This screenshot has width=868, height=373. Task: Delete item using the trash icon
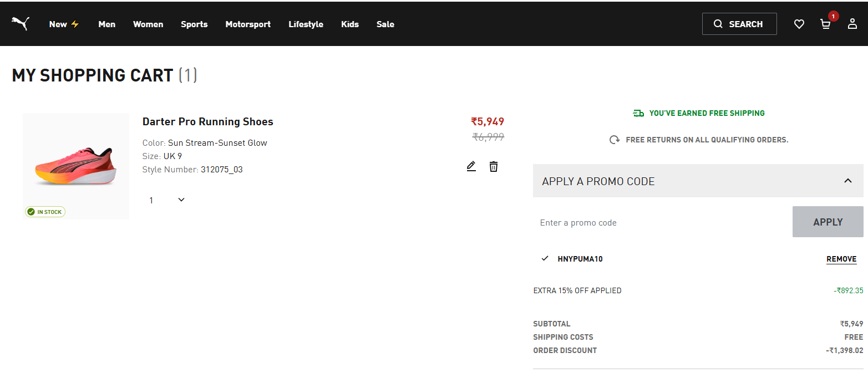click(494, 166)
